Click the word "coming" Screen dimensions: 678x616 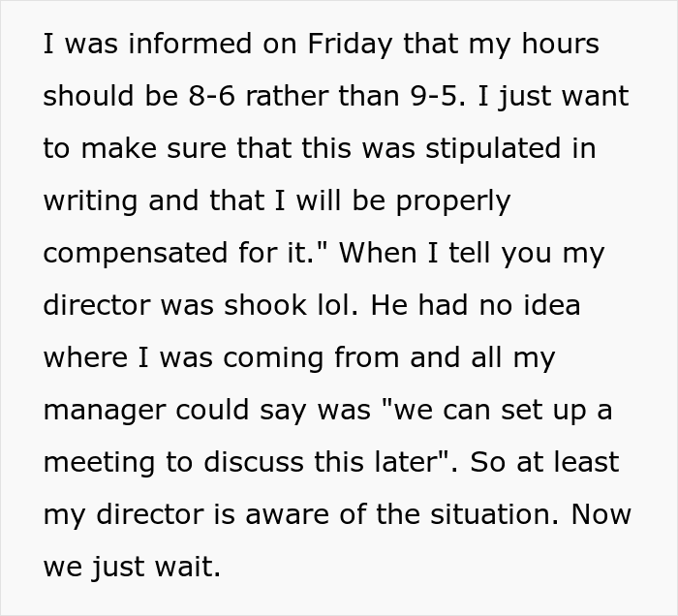pyautogui.click(x=273, y=359)
